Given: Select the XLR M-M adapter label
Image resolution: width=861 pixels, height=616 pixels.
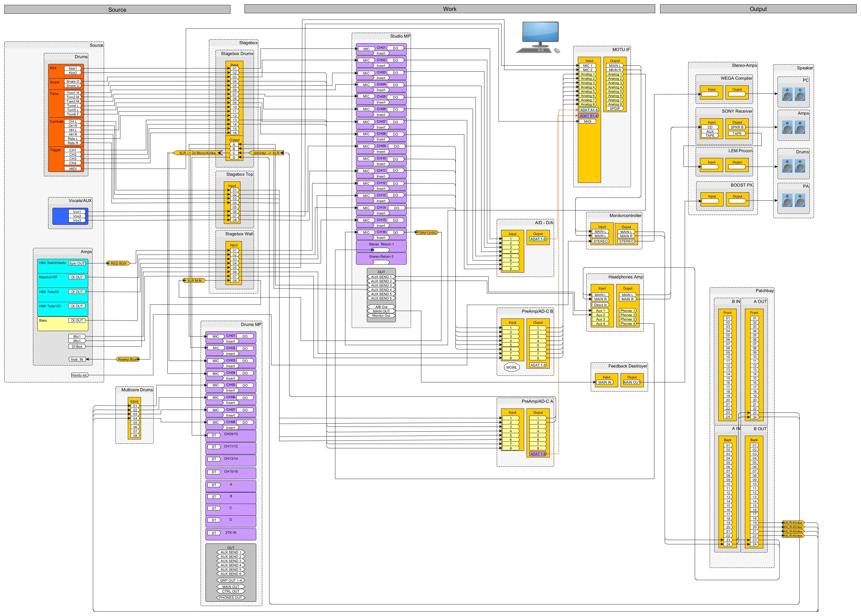Looking at the screenshot, I should point(195,281).
